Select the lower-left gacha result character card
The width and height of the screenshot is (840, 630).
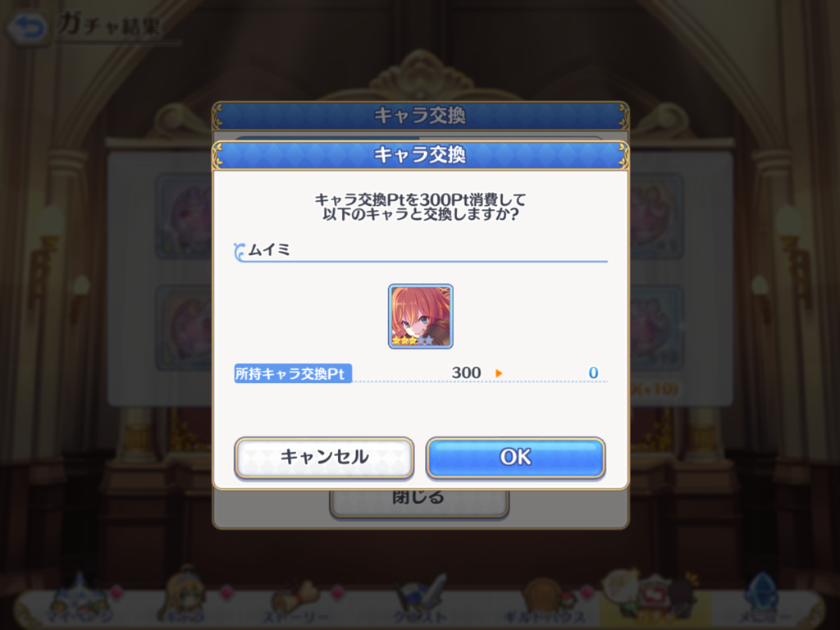(184, 328)
